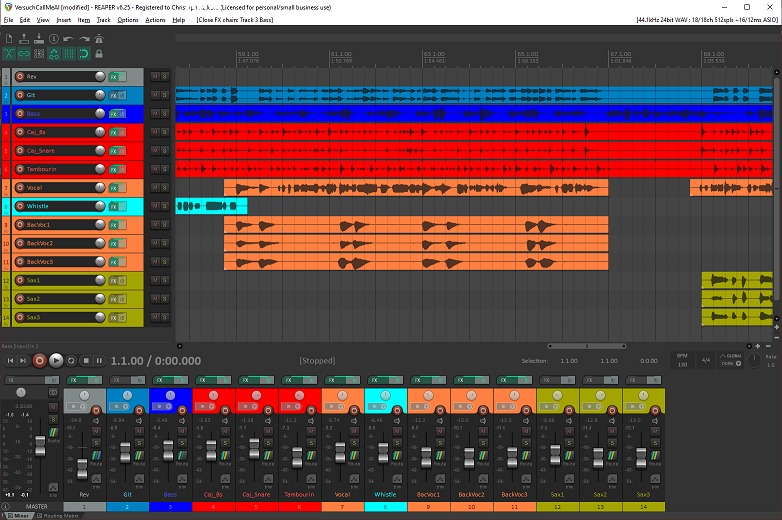Viewport: 782px width, 520px height.
Task: Open FX chain for Git track
Action: (x=114, y=95)
